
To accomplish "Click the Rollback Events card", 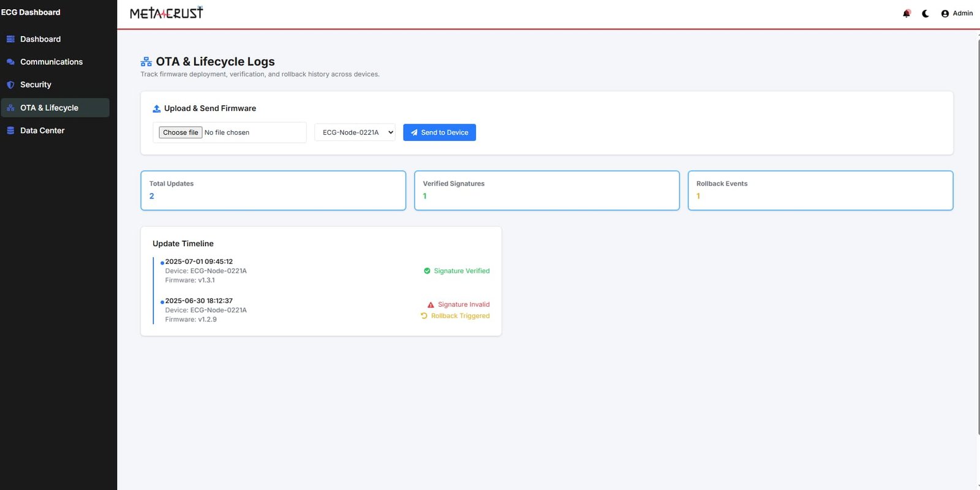I will [x=820, y=190].
